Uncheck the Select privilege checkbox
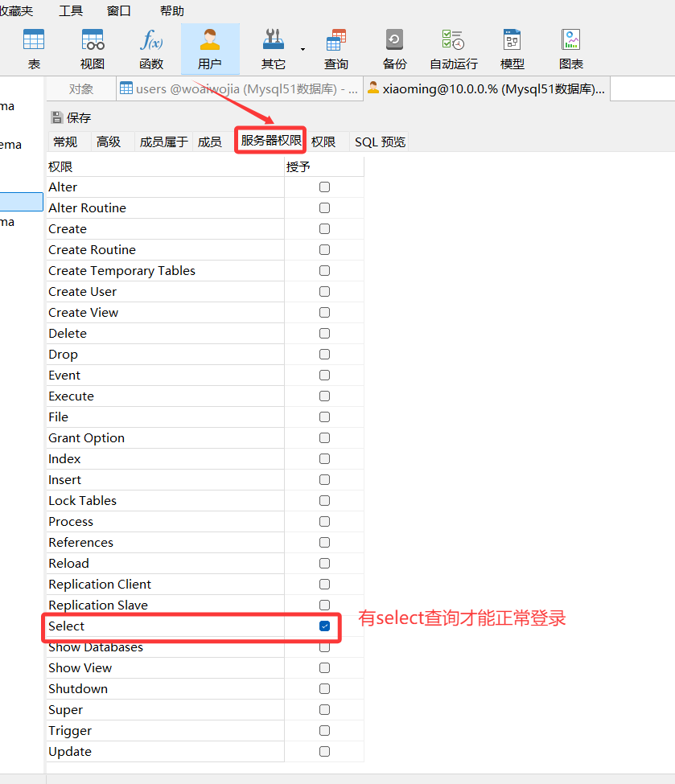The width and height of the screenshot is (675, 784). [x=324, y=626]
